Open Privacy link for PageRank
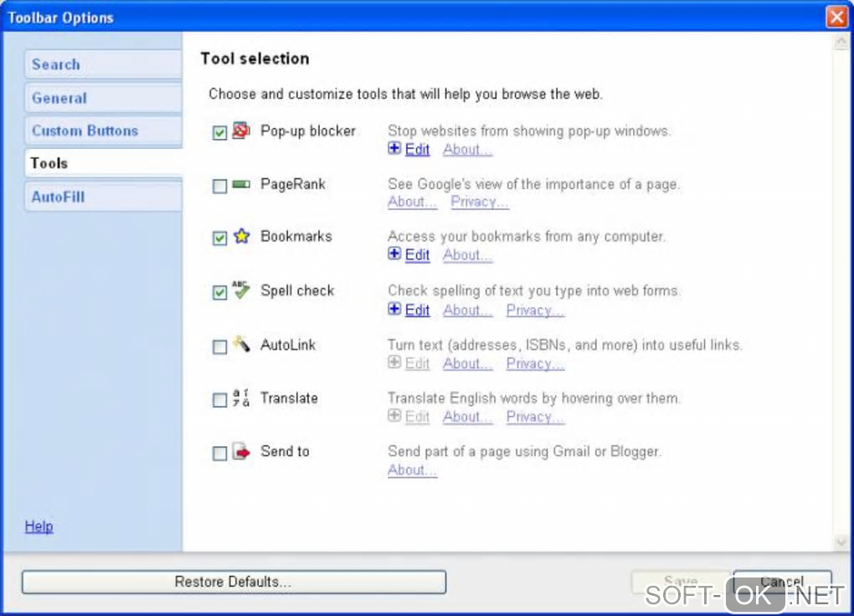The height and width of the screenshot is (616, 854). click(x=479, y=202)
